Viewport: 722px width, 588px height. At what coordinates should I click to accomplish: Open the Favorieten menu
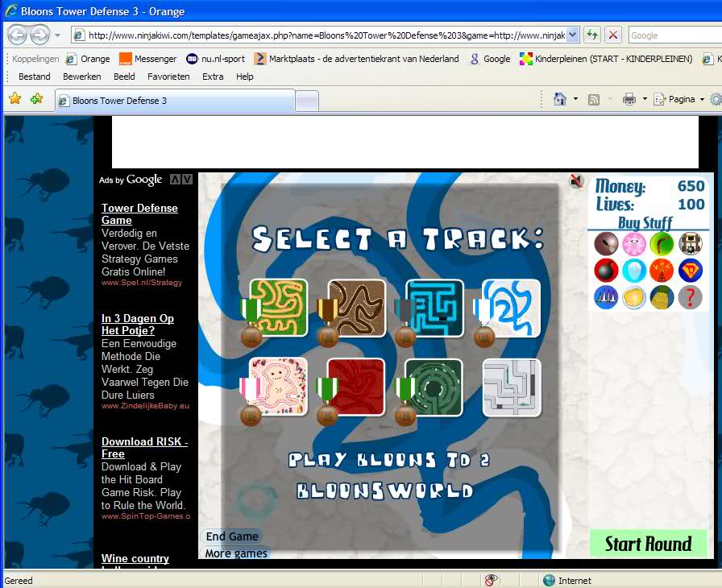tap(168, 77)
